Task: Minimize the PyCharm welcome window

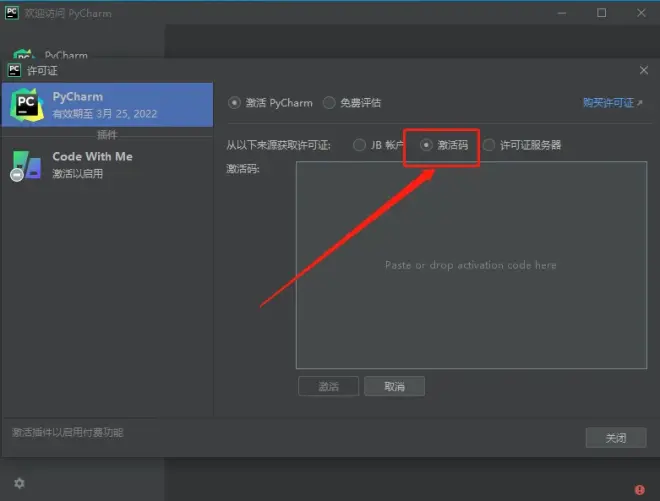Action: 562,13
